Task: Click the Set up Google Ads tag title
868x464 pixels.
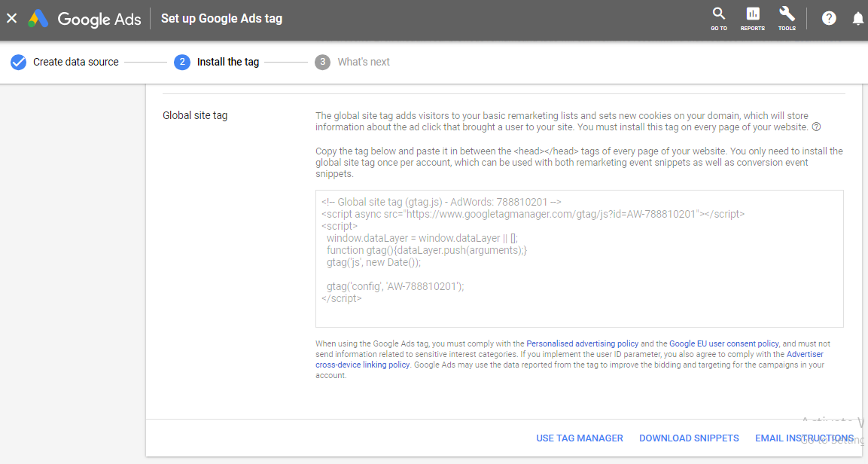Action: point(221,18)
